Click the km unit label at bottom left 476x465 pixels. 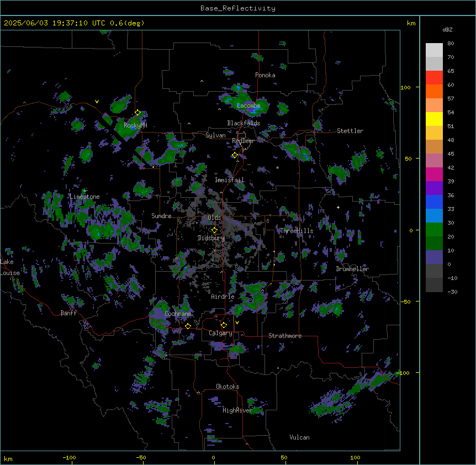[x=8, y=458]
